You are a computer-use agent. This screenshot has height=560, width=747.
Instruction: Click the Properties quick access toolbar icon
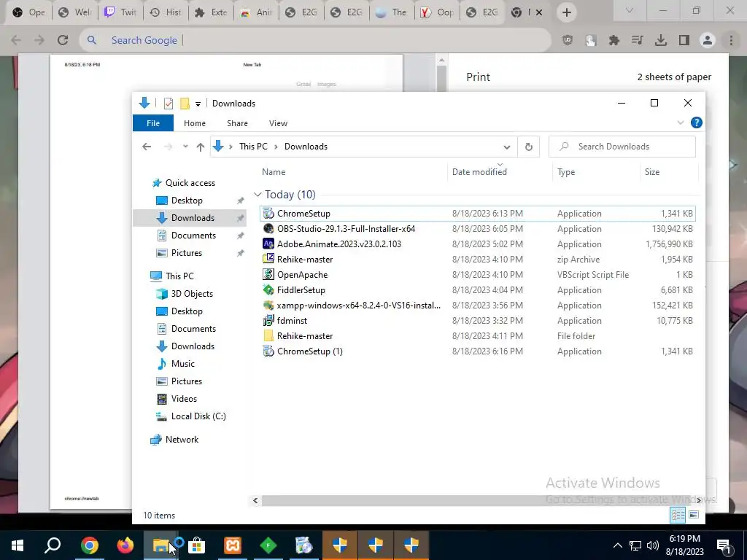pyautogui.click(x=169, y=104)
